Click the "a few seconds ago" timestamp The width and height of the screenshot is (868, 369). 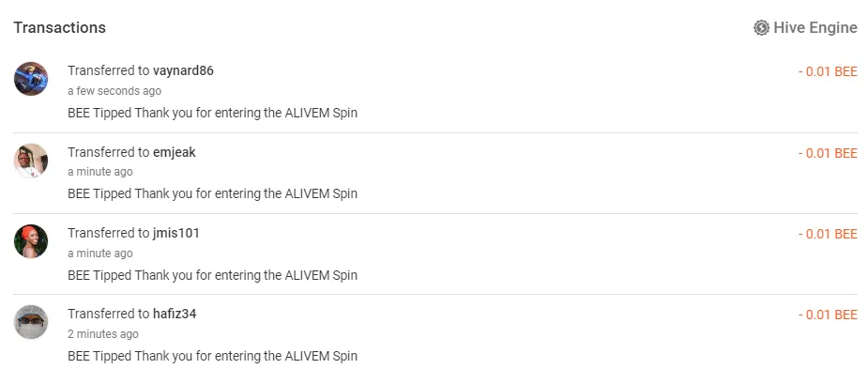coord(114,91)
